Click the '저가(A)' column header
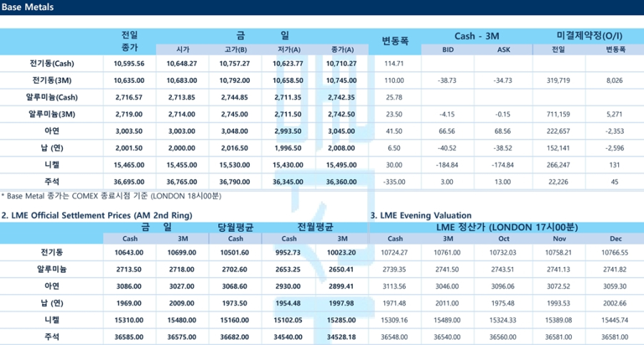This screenshot has height=345, width=644. (x=289, y=49)
